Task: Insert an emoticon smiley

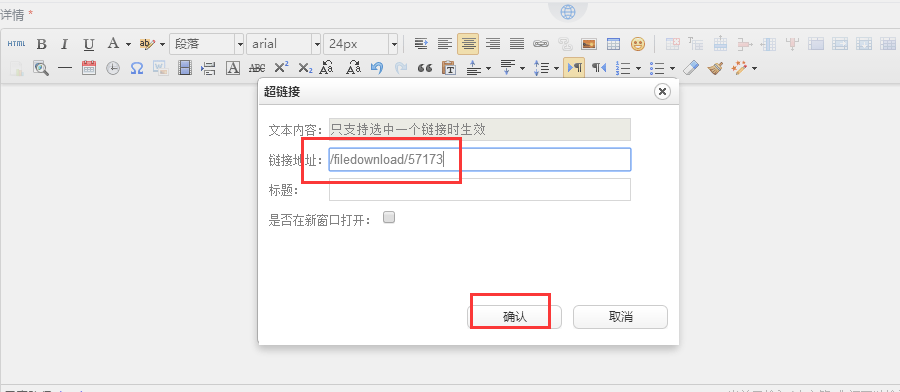Action: (x=638, y=44)
